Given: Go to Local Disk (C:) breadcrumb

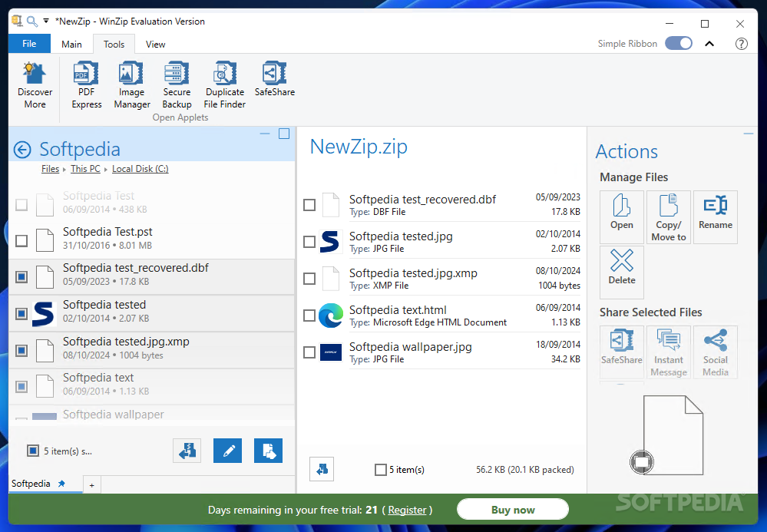Looking at the screenshot, I should click(141, 169).
